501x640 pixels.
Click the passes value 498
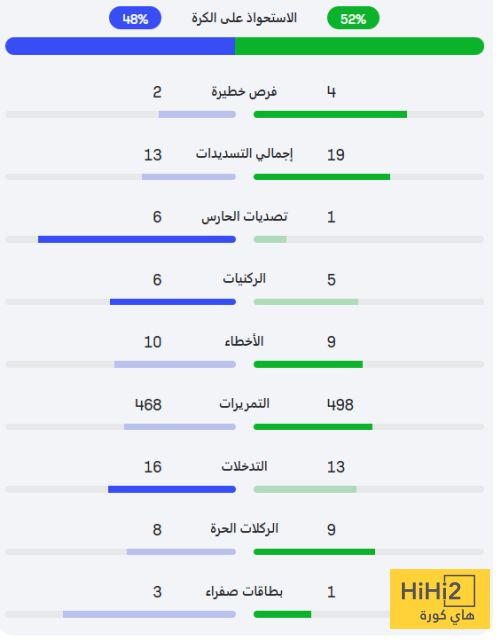click(x=340, y=404)
